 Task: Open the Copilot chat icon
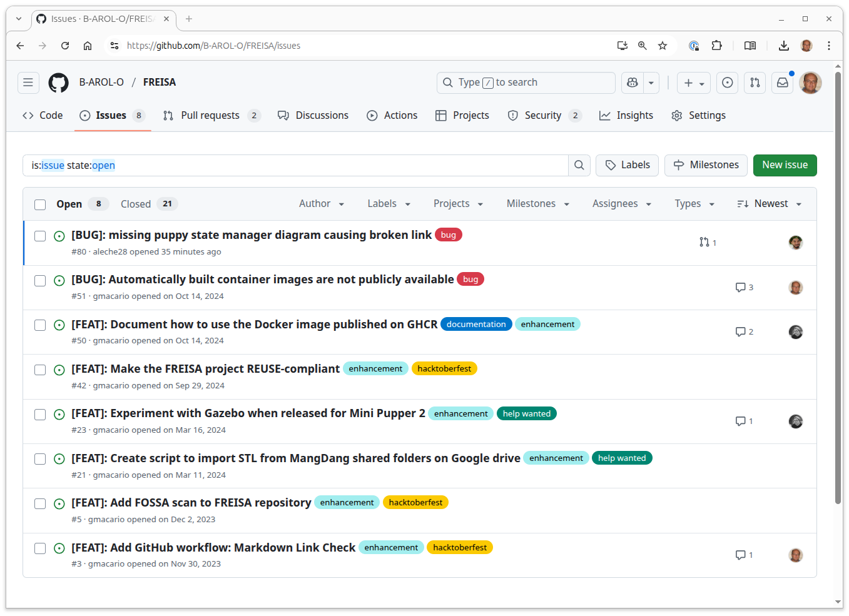point(633,83)
